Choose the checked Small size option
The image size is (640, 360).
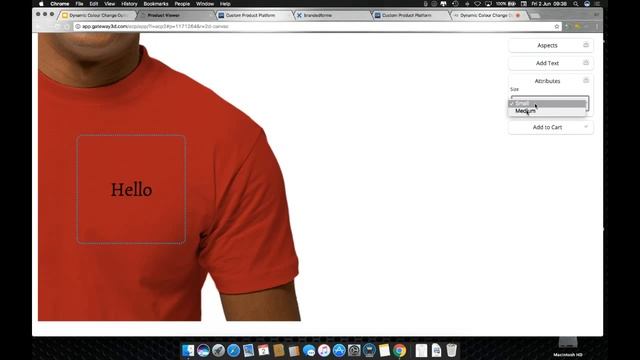[x=547, y=104]
